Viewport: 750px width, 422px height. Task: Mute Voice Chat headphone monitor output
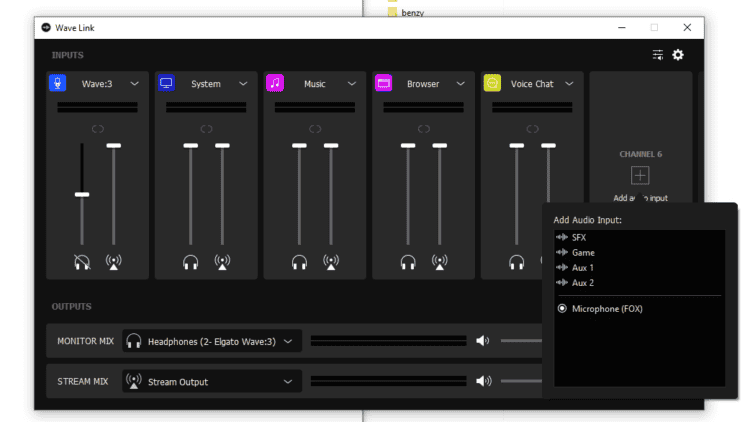click(x=517, y=262)
